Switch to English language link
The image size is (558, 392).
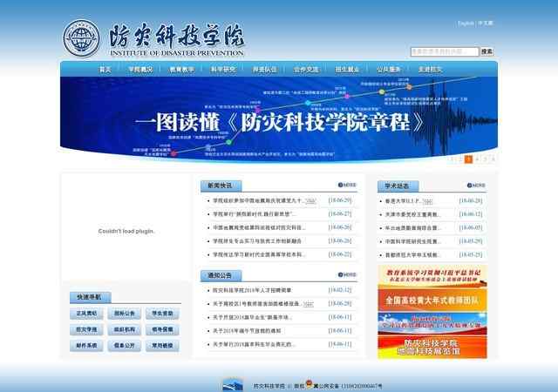466,24
